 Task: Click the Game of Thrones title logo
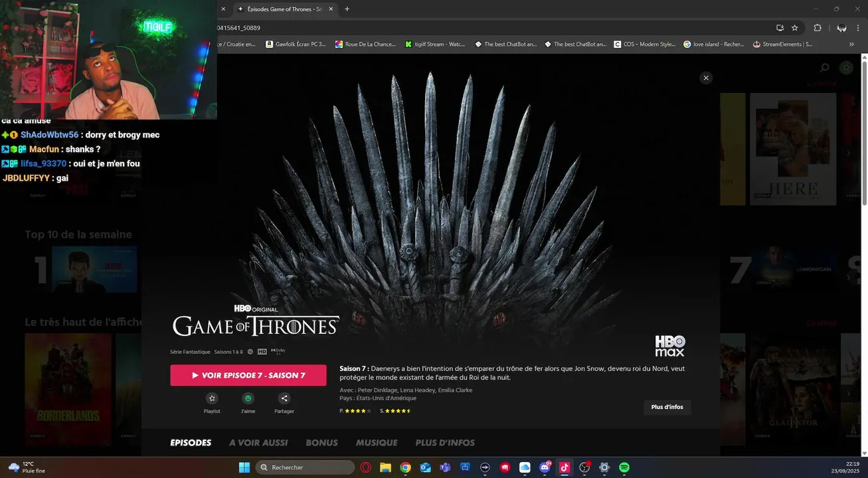click(x=256, y=325)
